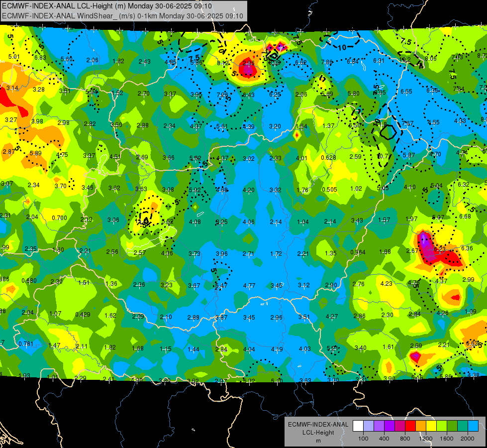Click the wind shear value '4.23'

pyautogui.click(x=386, y=284)
